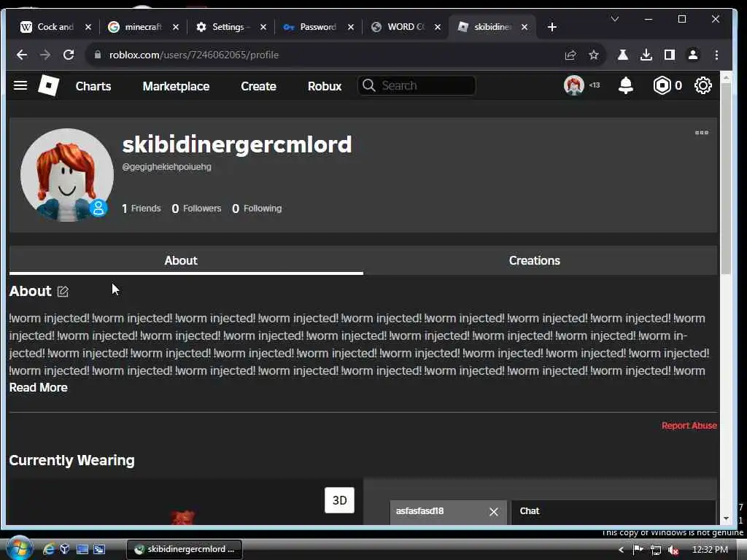Viewport: 747px width, 560px height.
Task: Close the Settings browser tab
Action: tap(263, 27)
